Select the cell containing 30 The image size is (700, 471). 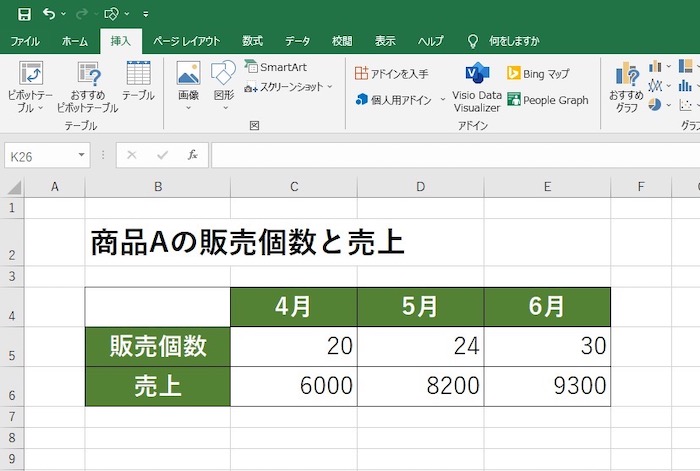(547, 347)
